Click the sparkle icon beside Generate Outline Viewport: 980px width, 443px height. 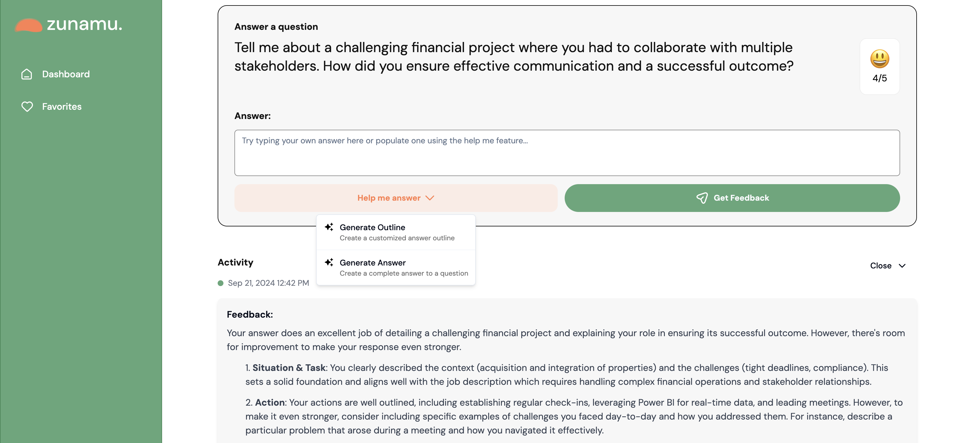point(329,227)
